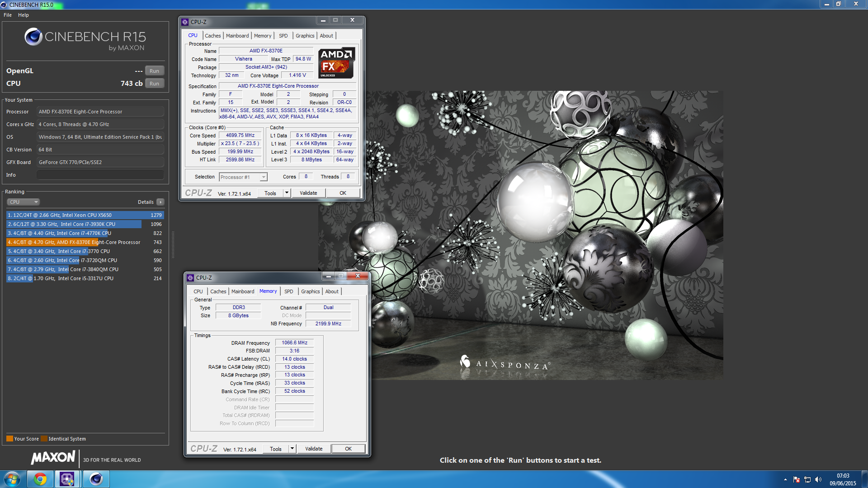Select ranking entry Intel Core i7-3770
868x488 pixels.
pos(85,251)
